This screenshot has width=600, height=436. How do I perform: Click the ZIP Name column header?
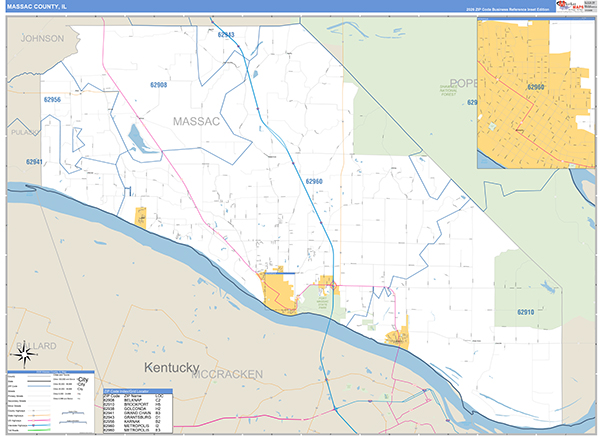click(x=133, y=396)
